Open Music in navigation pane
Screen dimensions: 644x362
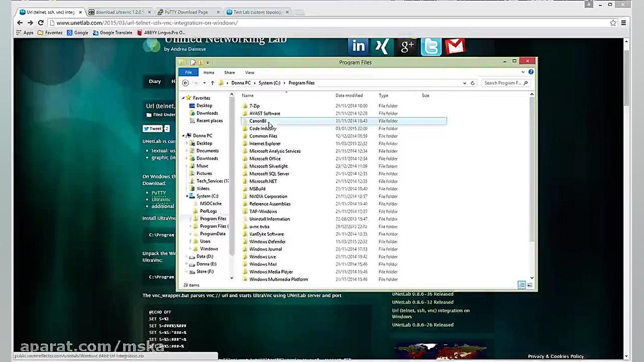(202, 166)
